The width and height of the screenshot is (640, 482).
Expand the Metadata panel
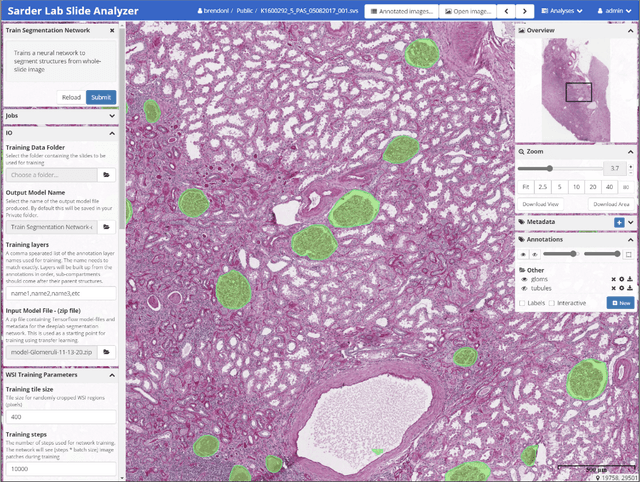tap(631, 222)
